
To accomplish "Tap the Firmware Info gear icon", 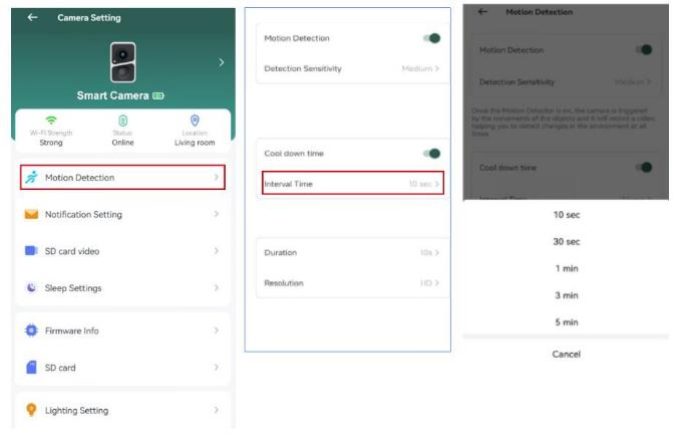I will click(x=31, y=331).
